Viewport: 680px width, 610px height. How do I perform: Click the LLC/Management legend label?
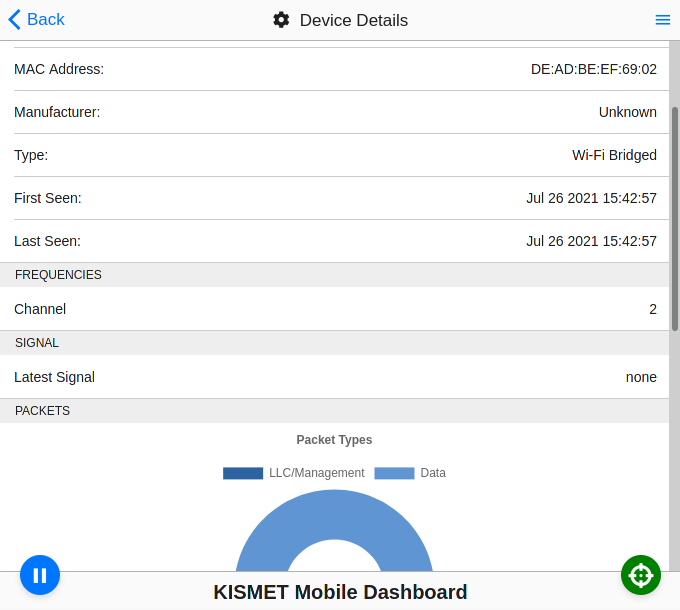point(317,473)
